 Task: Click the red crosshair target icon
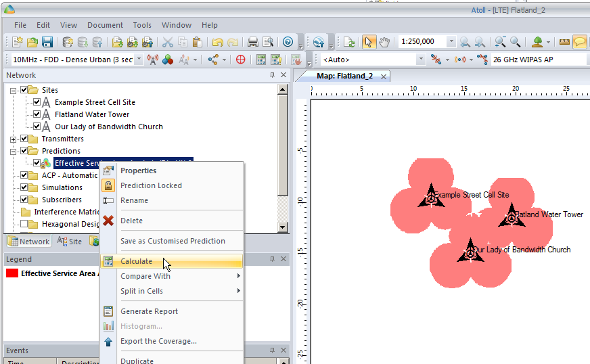click(x=241, y=60)
